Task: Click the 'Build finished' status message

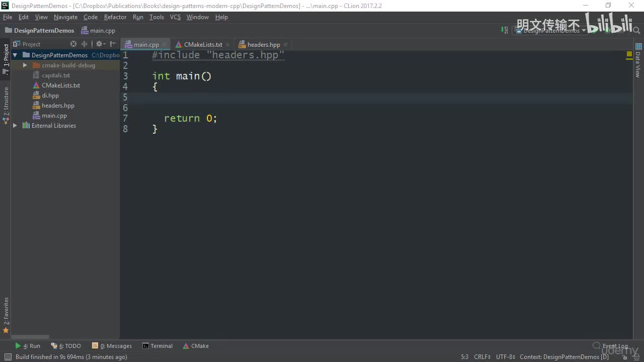Action: (71, 357)
